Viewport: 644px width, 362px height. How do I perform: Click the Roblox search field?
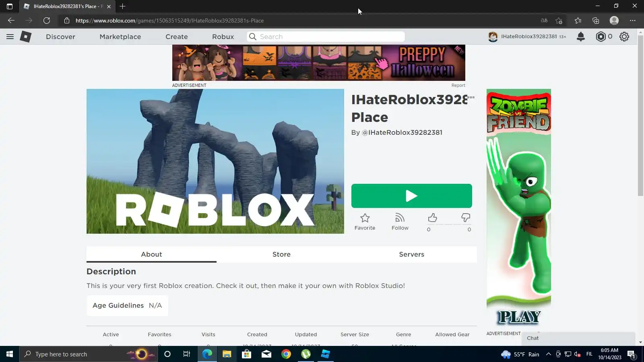click(326, 37)
